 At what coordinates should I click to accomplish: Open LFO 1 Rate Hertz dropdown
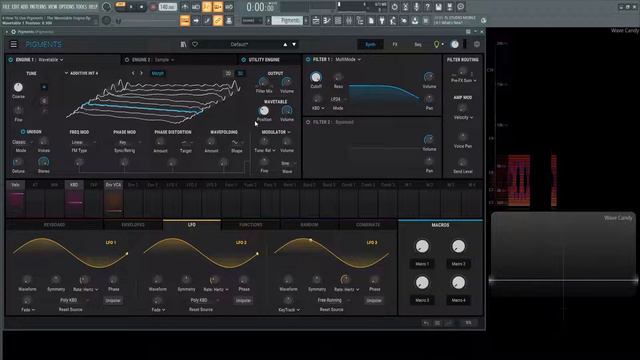pyautogui.click(x=85, y=289)
